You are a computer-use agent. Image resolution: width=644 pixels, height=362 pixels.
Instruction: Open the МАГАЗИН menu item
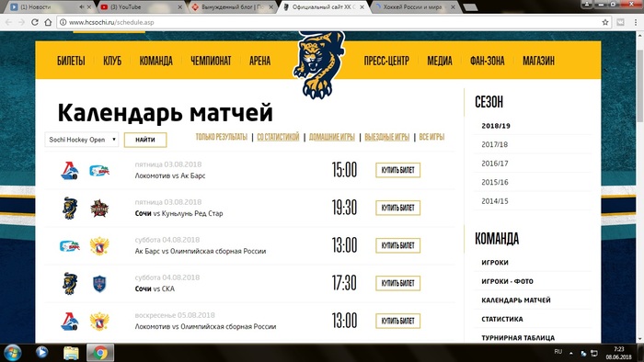click(x=538, y=61)
